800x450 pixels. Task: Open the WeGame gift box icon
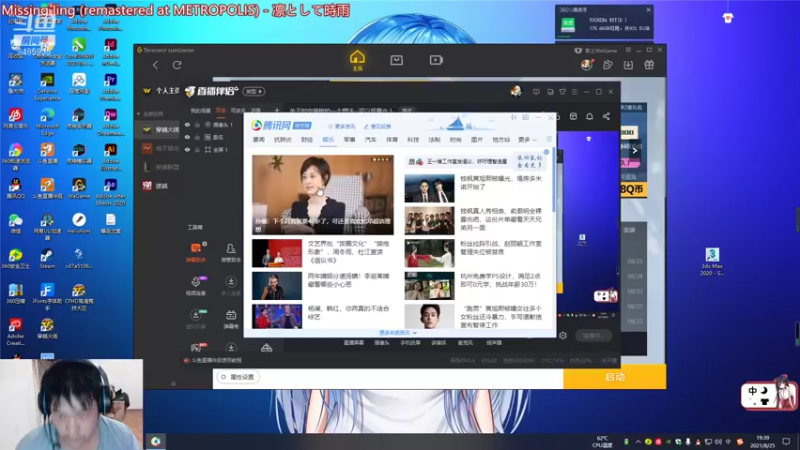649,65
